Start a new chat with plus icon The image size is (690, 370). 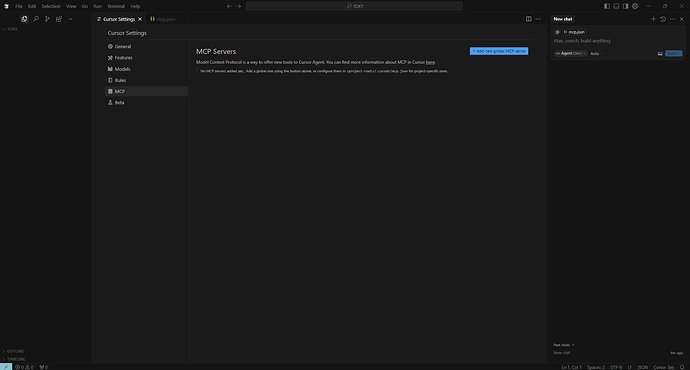(x=653, y=19)
